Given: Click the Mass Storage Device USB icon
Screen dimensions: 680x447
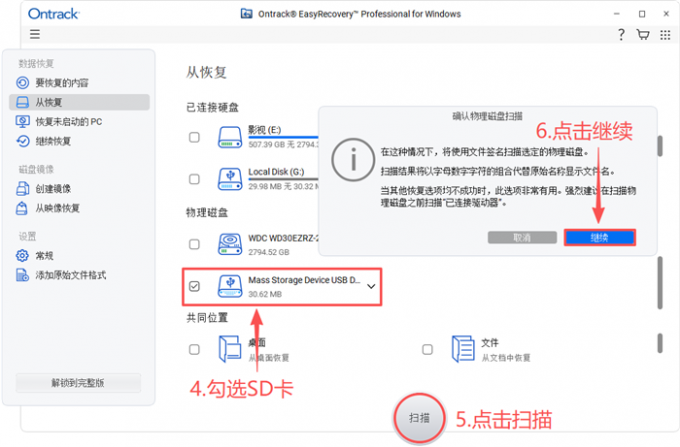Looking at the screenshot, I should 230,286.
